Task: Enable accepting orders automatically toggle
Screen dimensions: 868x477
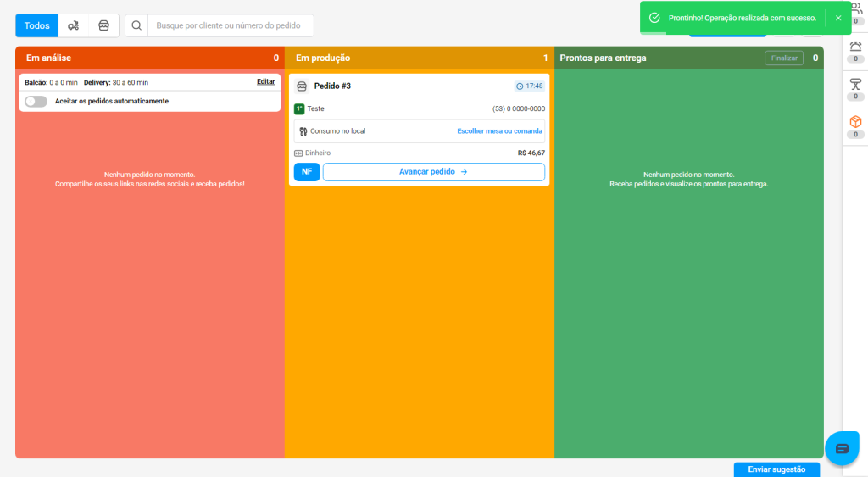Action: (36, 101)
